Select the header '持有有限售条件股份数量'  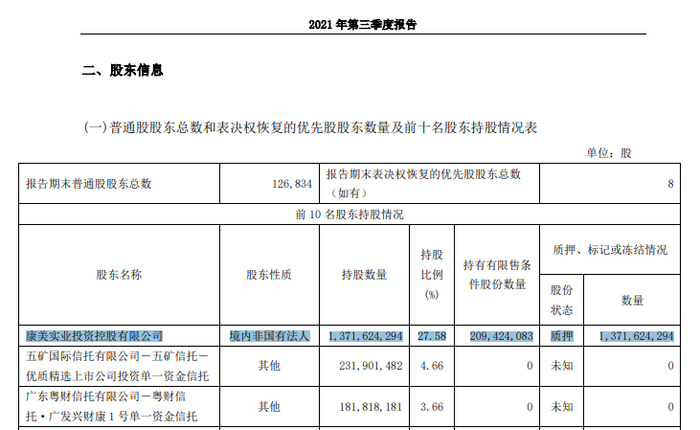point(497,275)
